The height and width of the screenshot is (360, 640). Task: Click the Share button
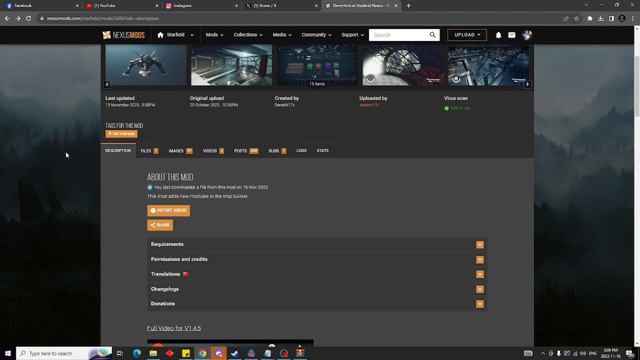click(160, 225)
